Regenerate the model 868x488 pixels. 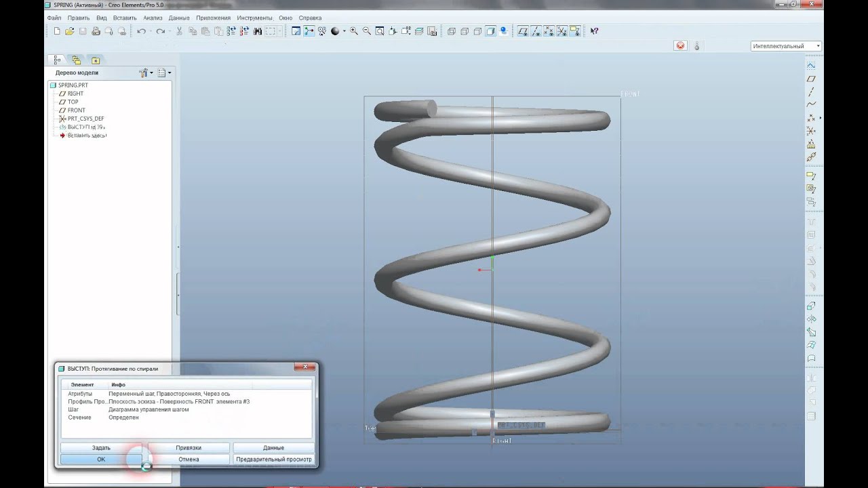tap(231, 31)
